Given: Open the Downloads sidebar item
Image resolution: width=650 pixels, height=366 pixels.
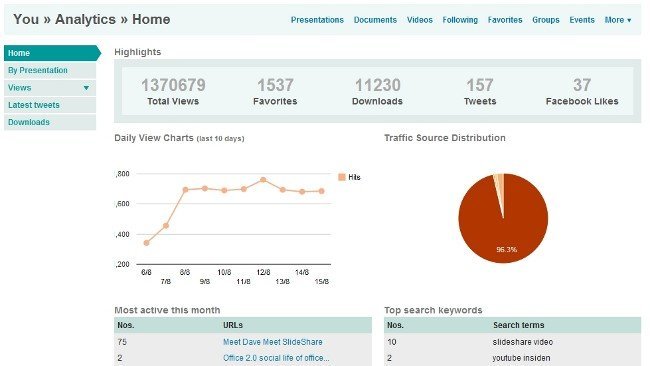Looking at the screenshot, I should coord(50,122).
